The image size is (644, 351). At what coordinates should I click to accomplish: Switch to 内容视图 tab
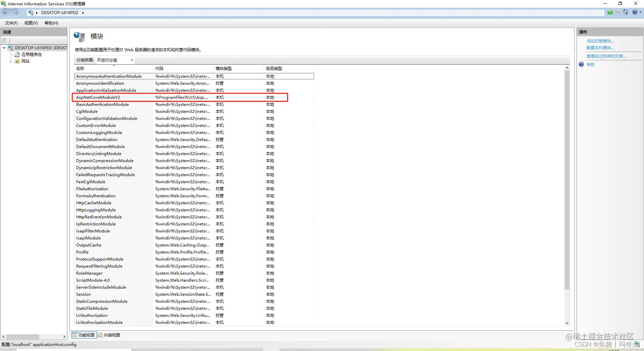click(x=109, y=335)
